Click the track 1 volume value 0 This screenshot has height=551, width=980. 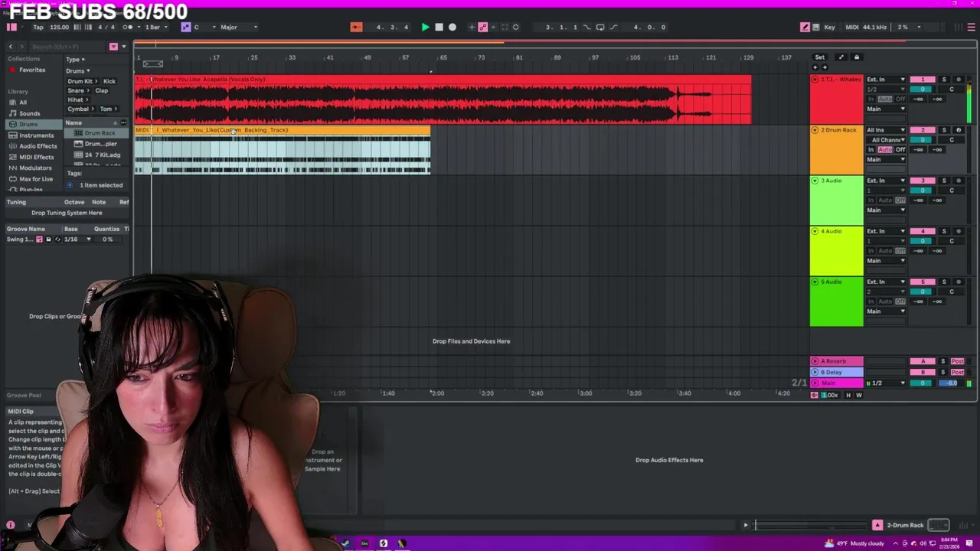(x=923, y=90)
